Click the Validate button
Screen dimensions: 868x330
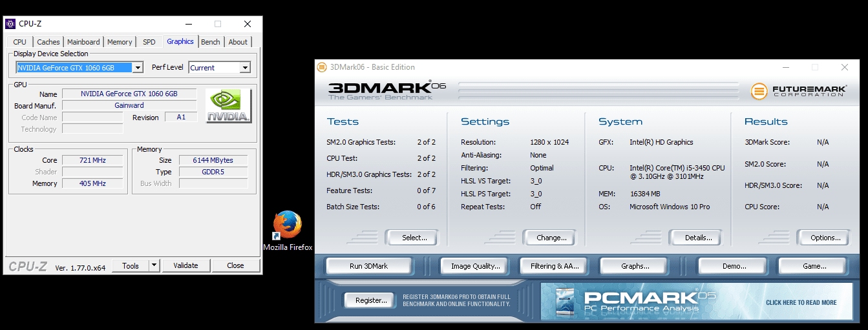tap(185, 265)
